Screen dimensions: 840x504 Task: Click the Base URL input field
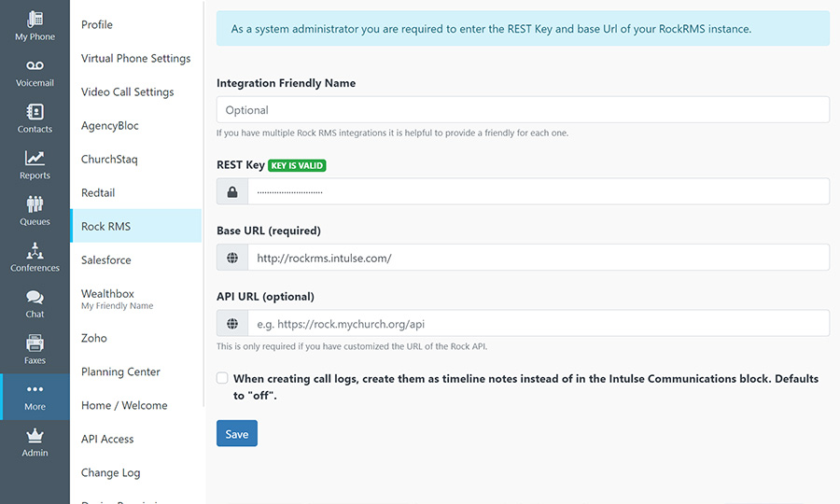[539, 258]
